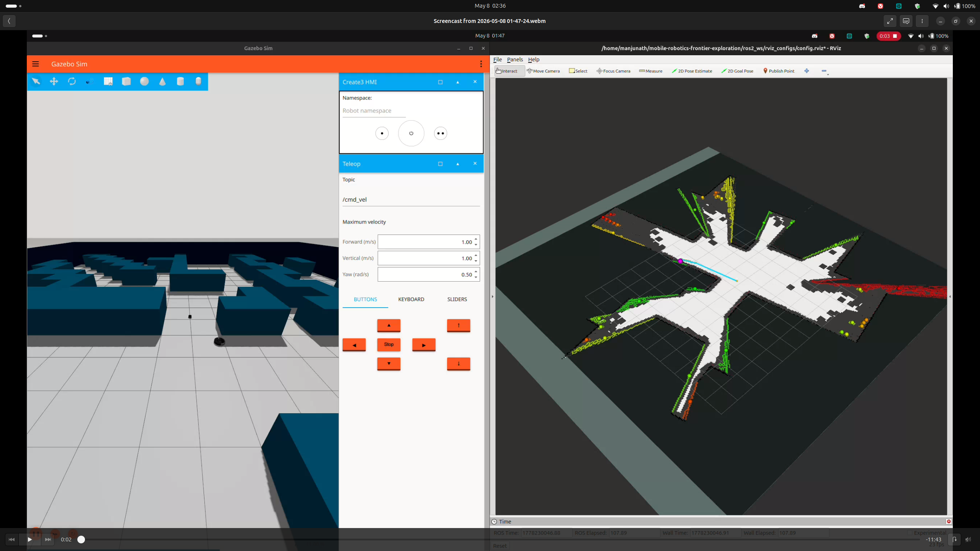980x551 pixels.
Task: Open the Panels menu in RViz
Action: click(x=515, y=59)
